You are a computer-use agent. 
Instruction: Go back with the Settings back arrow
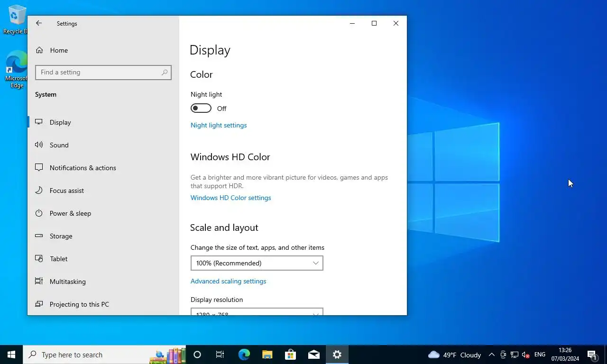[x=39, y=23]
